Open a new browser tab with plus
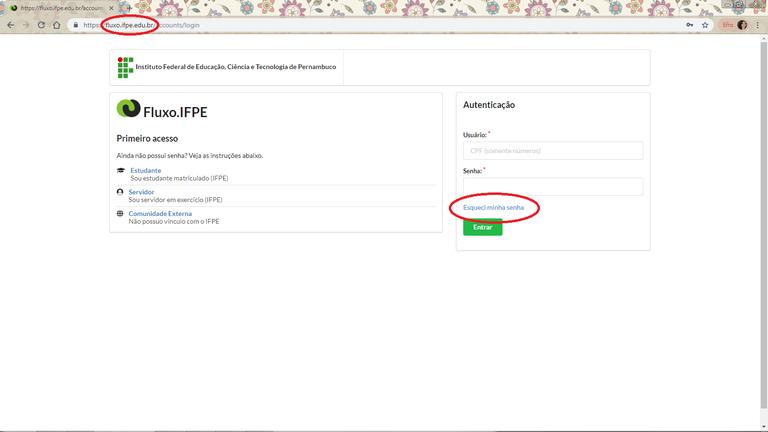Viewport: 768px width, 432px height. tap(129, 8)
